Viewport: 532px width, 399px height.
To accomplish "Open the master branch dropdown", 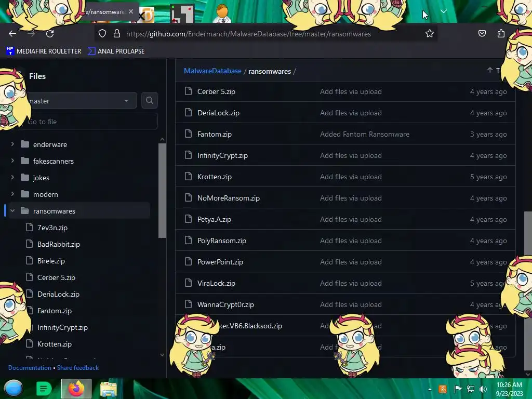I will [79, 101].
